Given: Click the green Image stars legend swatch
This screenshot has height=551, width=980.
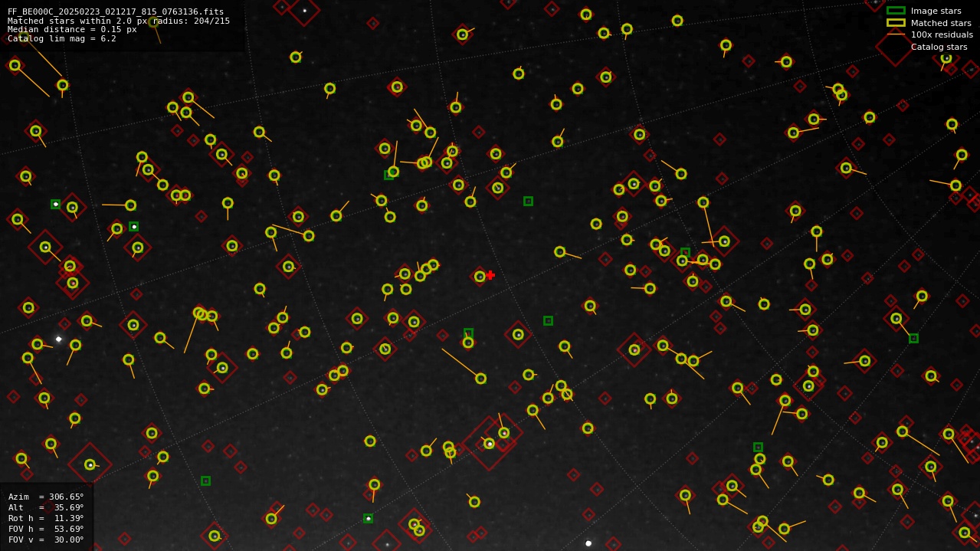Looking at the screenshot, I should (x=896, y=11).
